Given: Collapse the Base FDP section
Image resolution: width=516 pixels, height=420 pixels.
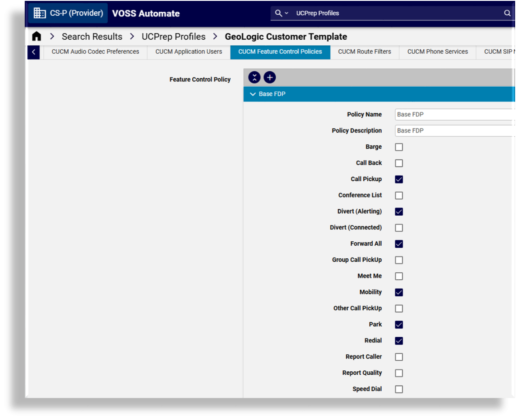Looking at the screenshot, I should pyautogui.click(x=253, y=94).
